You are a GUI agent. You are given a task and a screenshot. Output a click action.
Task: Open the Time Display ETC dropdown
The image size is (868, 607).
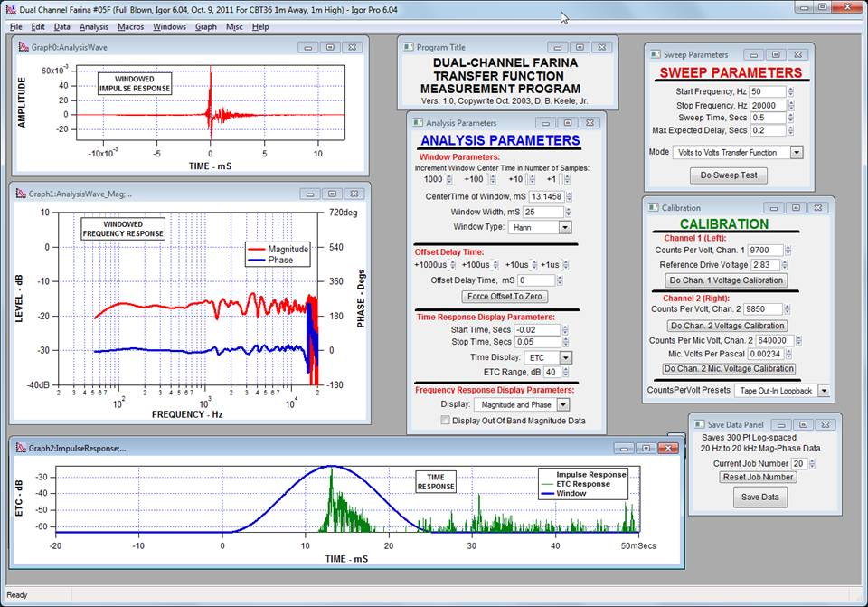(565, 357)
